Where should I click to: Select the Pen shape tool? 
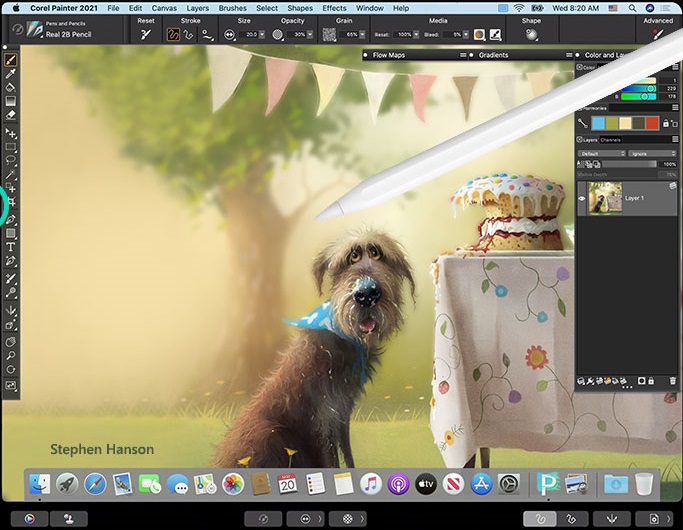click(x=10, y=219)
